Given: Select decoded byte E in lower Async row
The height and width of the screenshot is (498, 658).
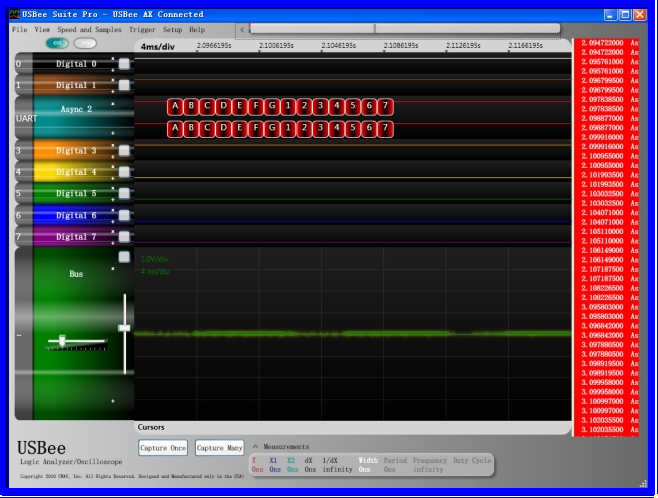Looking at the screenshot, I should click(240, 128).
